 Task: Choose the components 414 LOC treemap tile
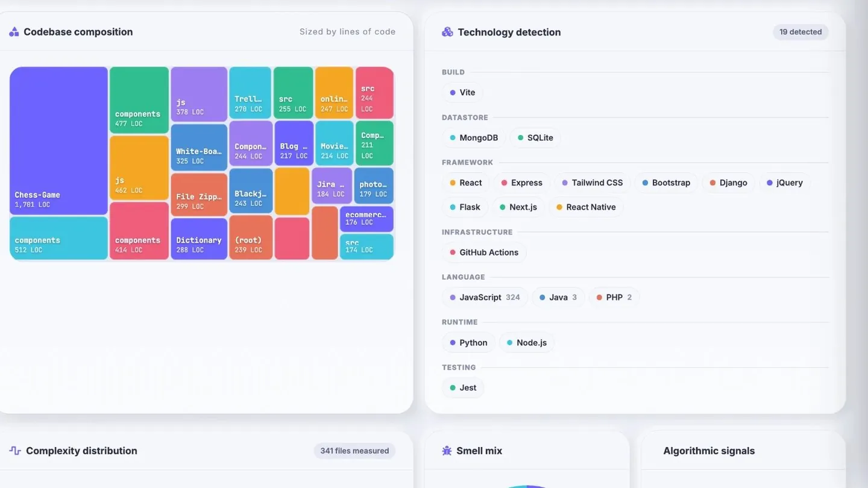pos(139,231)
